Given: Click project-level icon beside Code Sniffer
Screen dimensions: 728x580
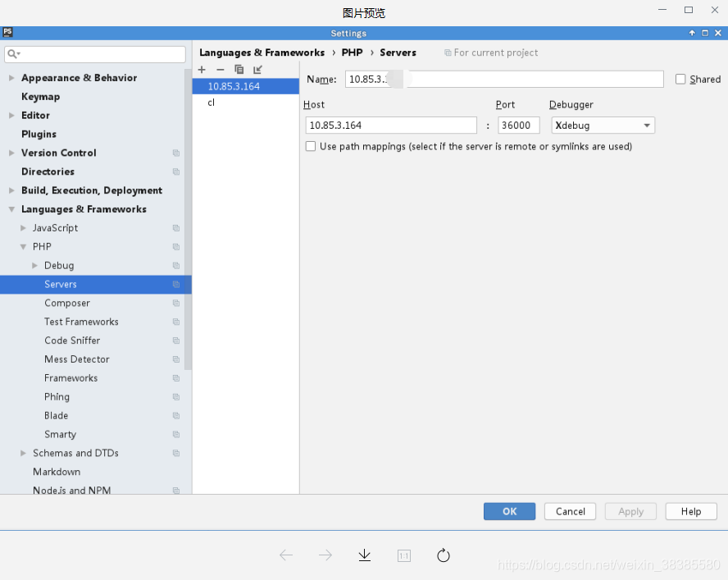Looking at the screenshot, I should 176,340.
